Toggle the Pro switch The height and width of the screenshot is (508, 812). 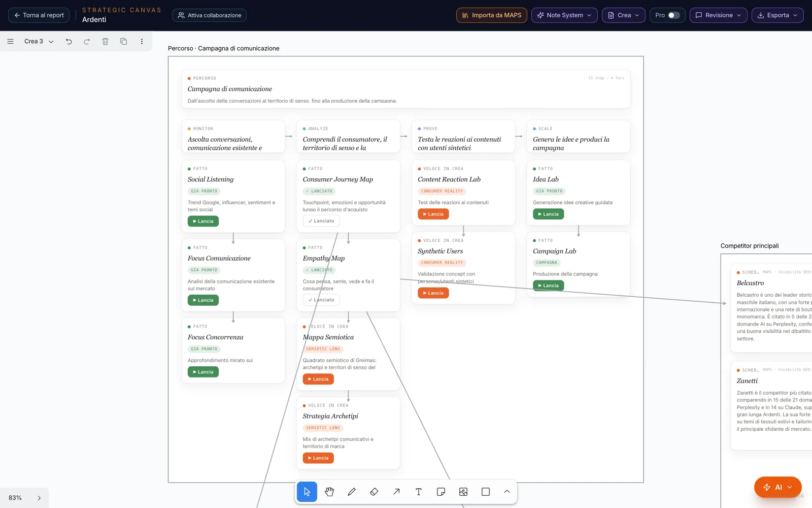click(673, 15)
